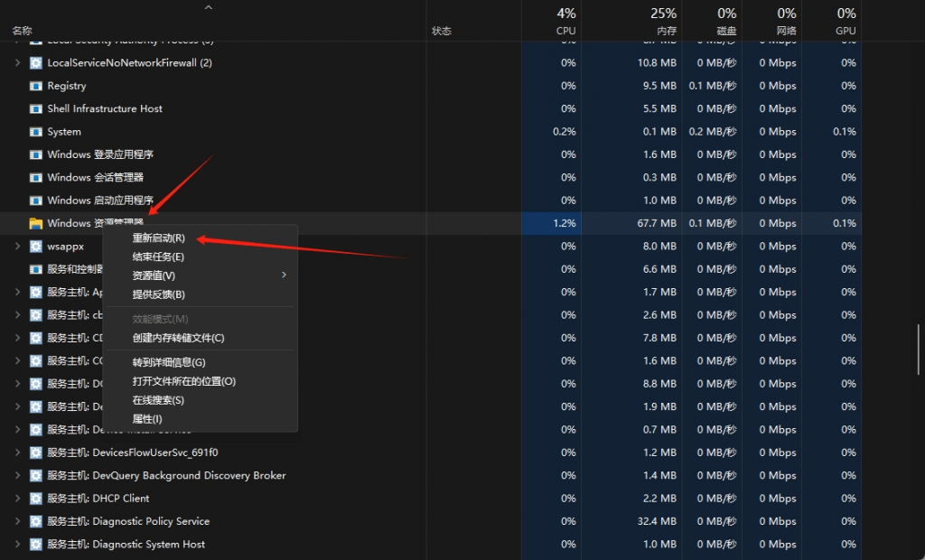
Task: Click the gear icon beside LocalServiceNoNetworkFirewall (2)
Action: point(36,63)
